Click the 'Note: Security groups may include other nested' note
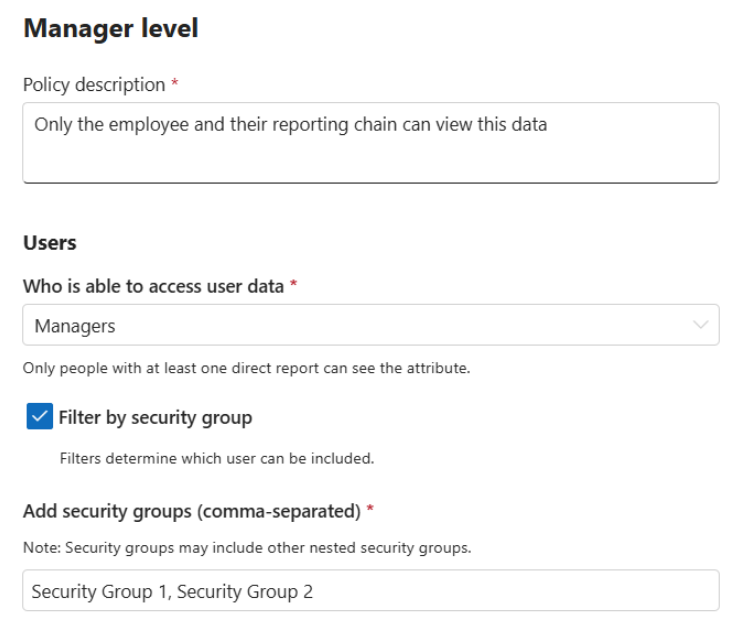The height and width of the screenshot is (635, 734). pyautogui.click(x=247, y=547)
